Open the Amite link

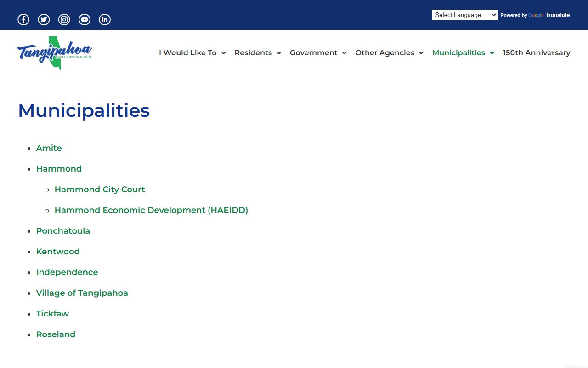click(x=49, y=148)
